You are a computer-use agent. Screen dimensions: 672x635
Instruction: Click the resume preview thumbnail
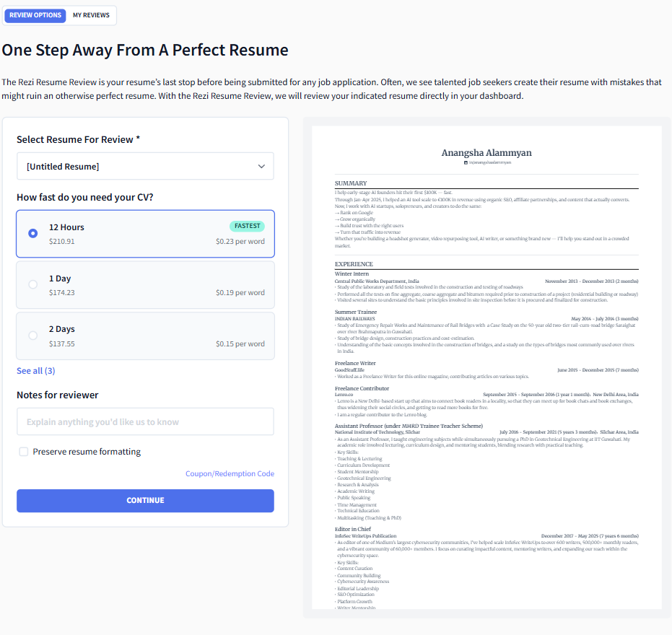[x=486, y=367]
